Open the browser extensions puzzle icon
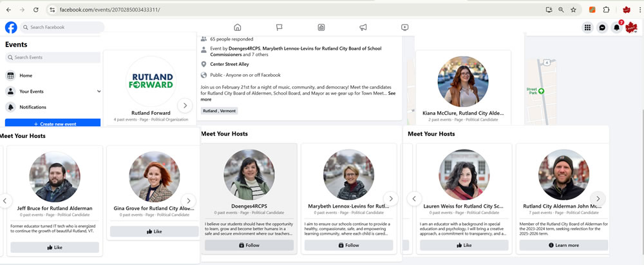The height and width of the screenshot is (265, 644). coord(606,10)
